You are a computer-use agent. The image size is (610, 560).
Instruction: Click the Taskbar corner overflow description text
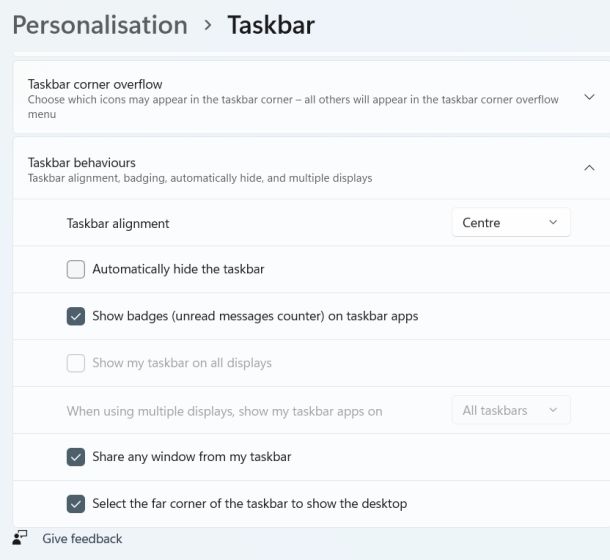coord(290,100)
